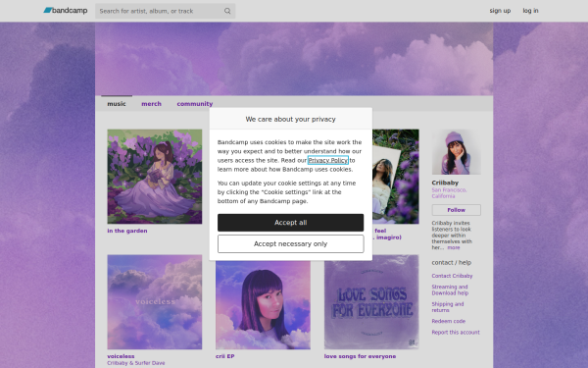The image size is (588, 368).
Task: Click the Follow button
Action: coord(456,210)
